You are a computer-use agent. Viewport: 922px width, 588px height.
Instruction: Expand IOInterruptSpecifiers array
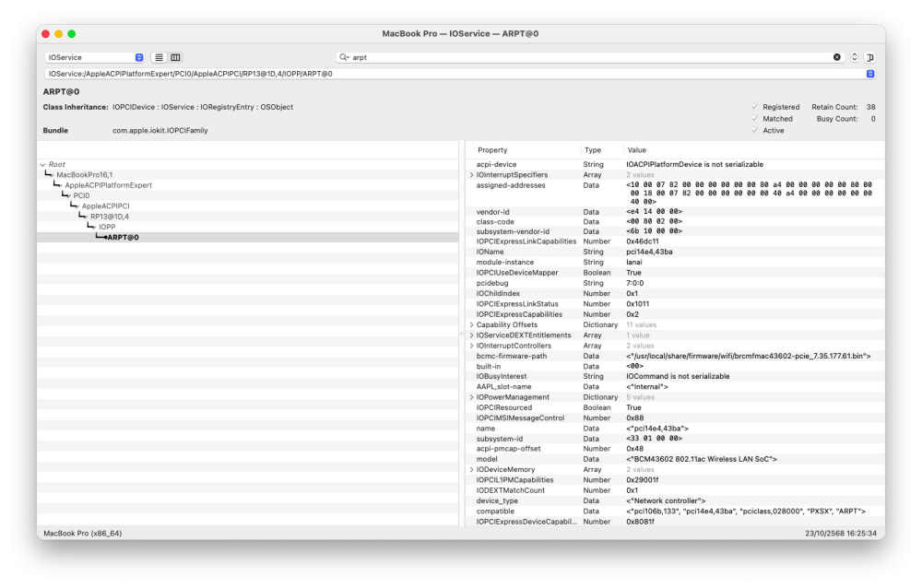click(x=471, y=175)
